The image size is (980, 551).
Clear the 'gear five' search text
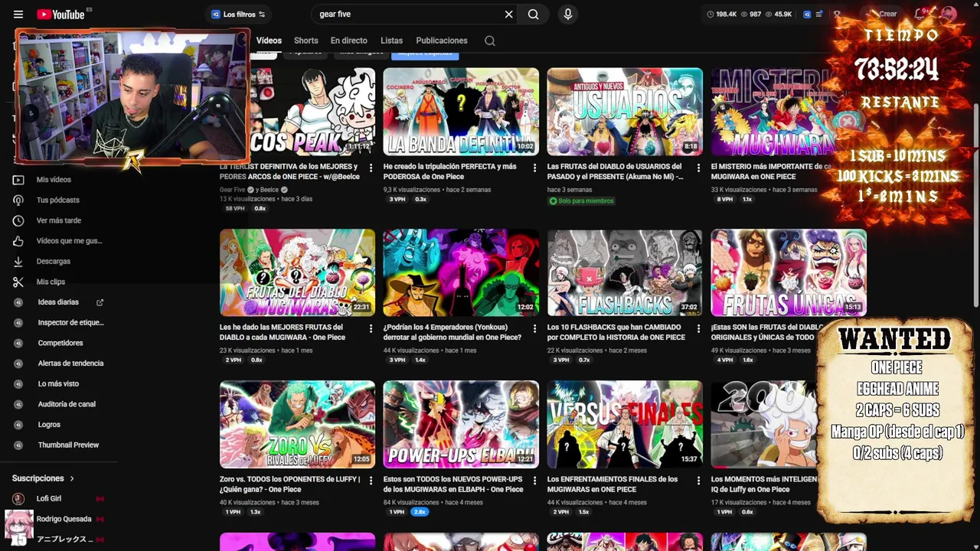click(508, 14)
